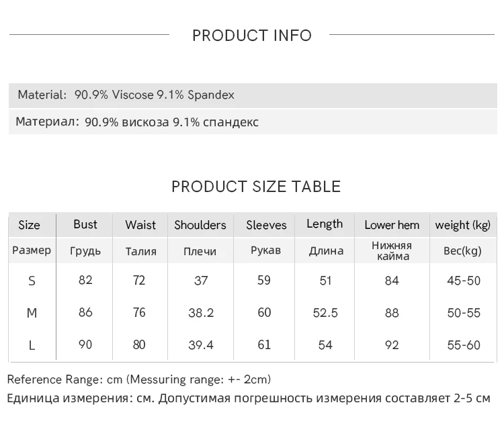The image size is (504, 423).
Task: Click the Shoulders column header
Action: point(200,225)
